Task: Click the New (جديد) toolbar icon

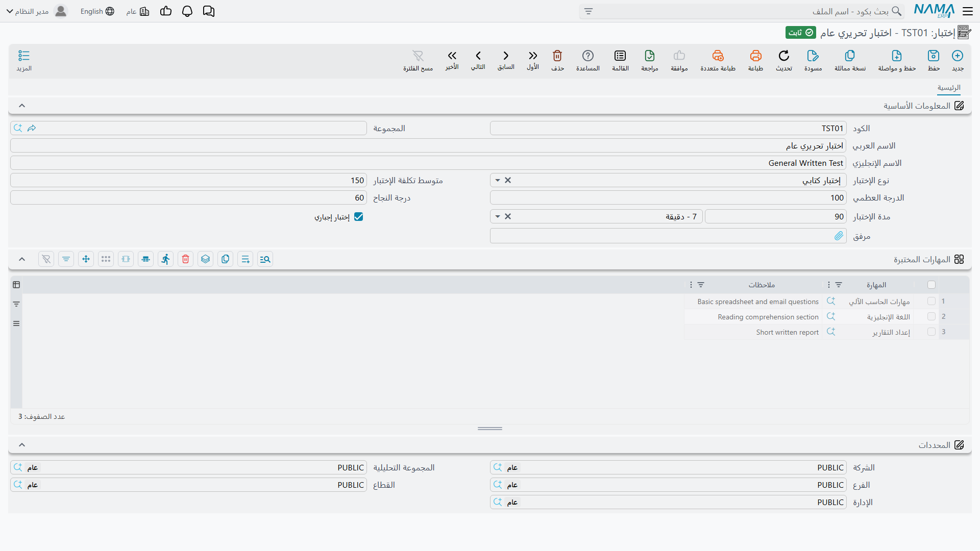Action: (958, 60)
